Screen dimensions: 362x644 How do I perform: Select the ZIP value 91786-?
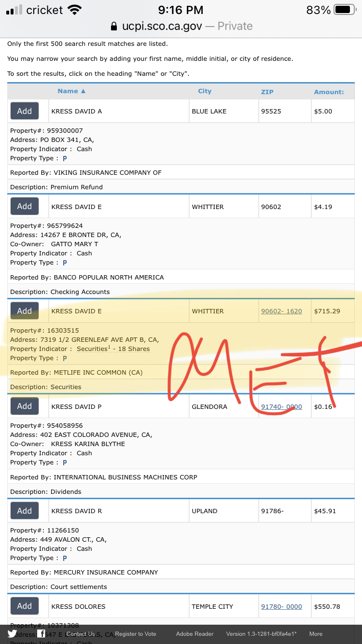pyautogui.click(x=272, y=511)
